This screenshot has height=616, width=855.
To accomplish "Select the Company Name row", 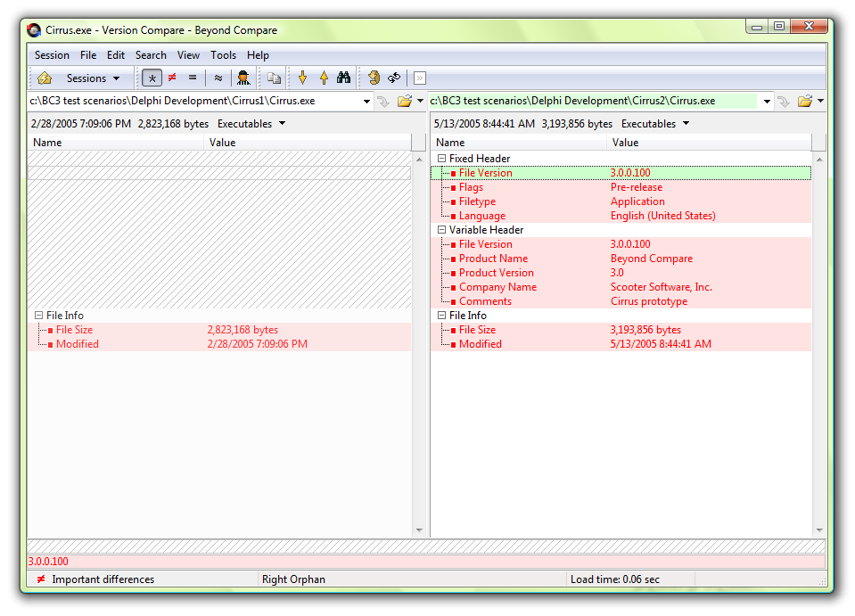I will 621,287.
